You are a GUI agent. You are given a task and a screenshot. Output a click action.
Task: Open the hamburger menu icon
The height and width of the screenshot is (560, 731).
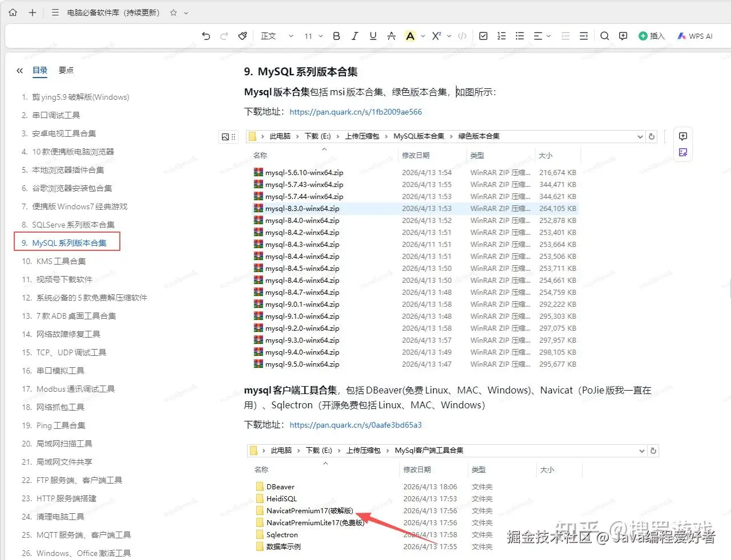(x=55, y=12)
